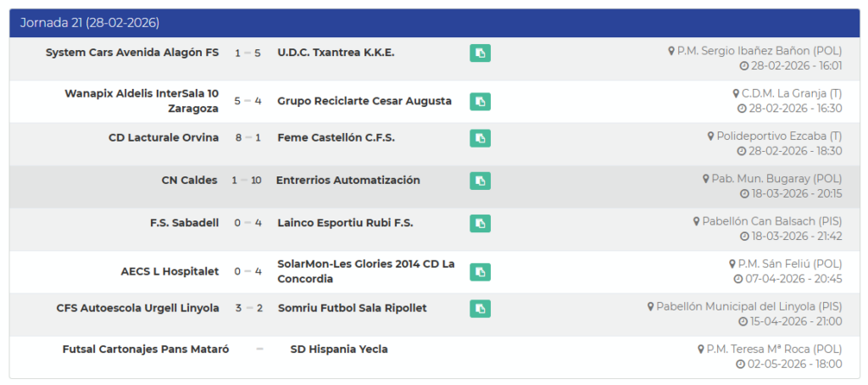Open match report icon for Wanapix Aldelis InterSala

[480, 102]
